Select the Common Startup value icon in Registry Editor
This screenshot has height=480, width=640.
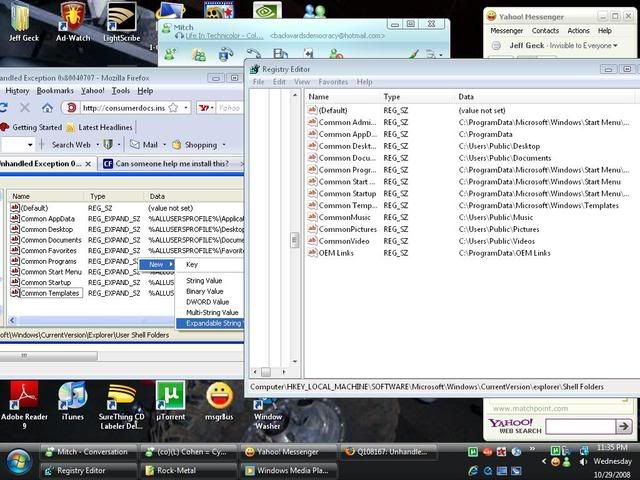[312, 193]
